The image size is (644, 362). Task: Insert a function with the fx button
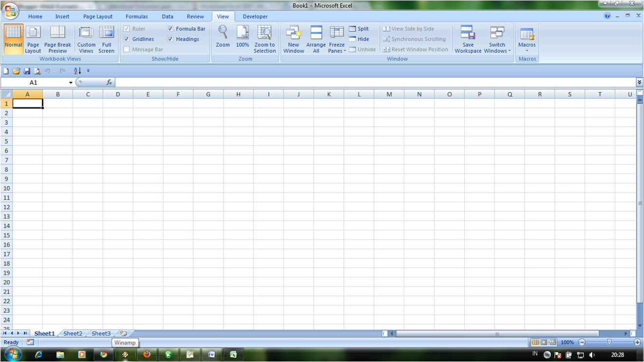click(110, 82)
